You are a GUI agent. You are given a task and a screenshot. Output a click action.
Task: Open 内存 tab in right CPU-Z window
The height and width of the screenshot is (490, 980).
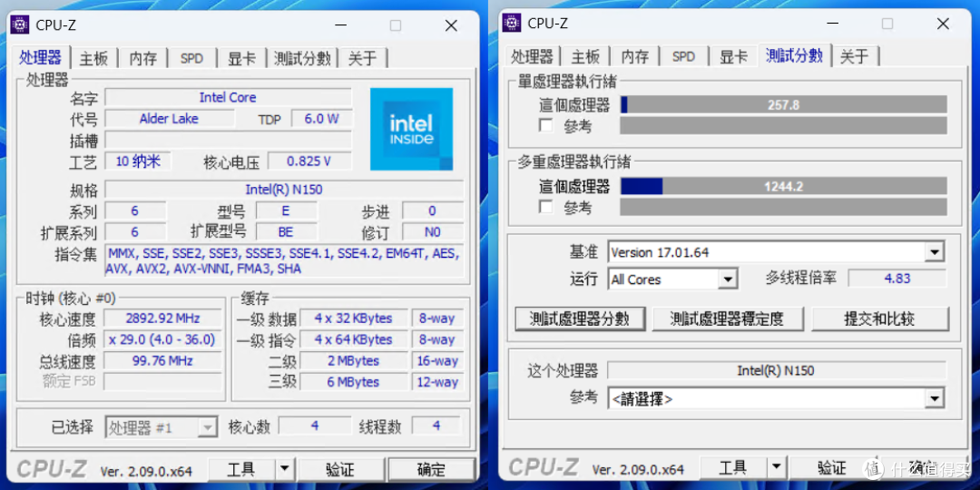(635, 57)
